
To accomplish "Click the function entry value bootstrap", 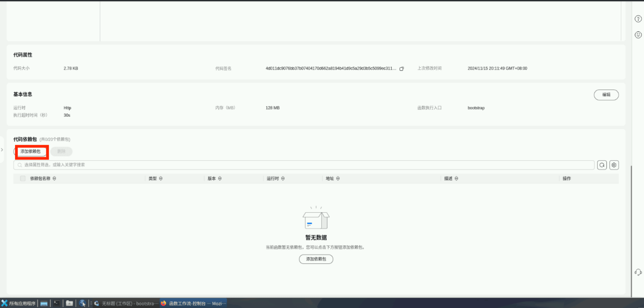I will point(476,108).
